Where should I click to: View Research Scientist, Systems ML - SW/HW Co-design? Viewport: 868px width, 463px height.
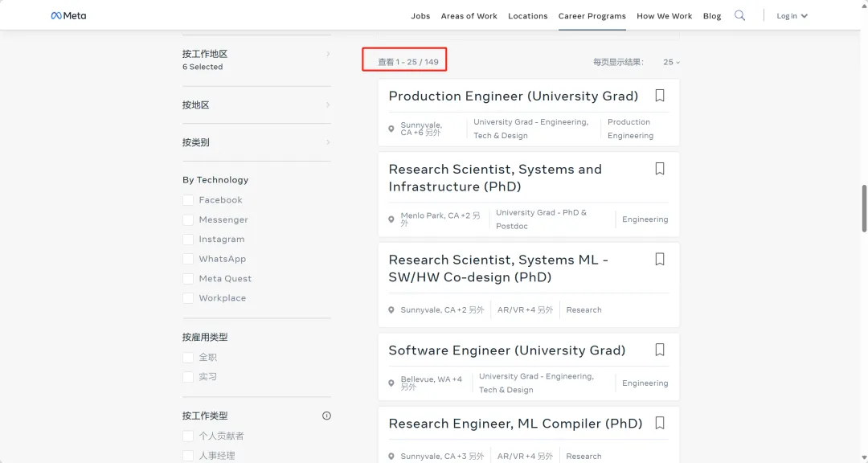498,268
